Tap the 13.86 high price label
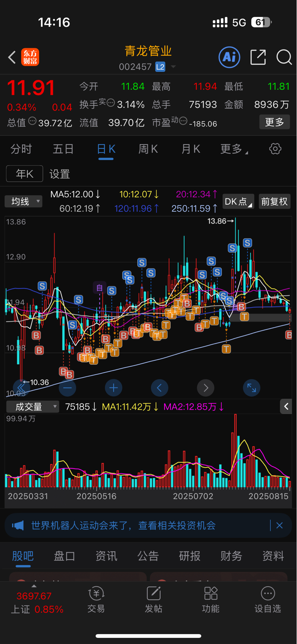This screenshot has width=297, height=644. [220, 221]
